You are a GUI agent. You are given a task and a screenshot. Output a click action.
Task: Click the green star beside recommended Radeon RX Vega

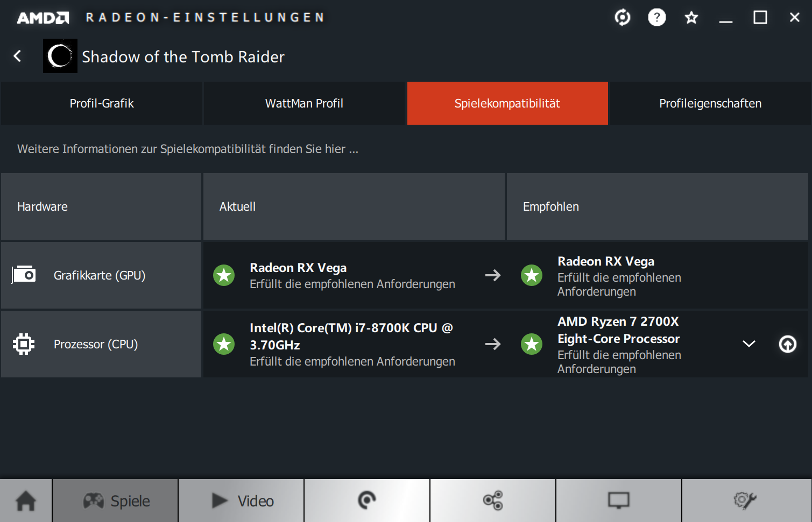532,275
